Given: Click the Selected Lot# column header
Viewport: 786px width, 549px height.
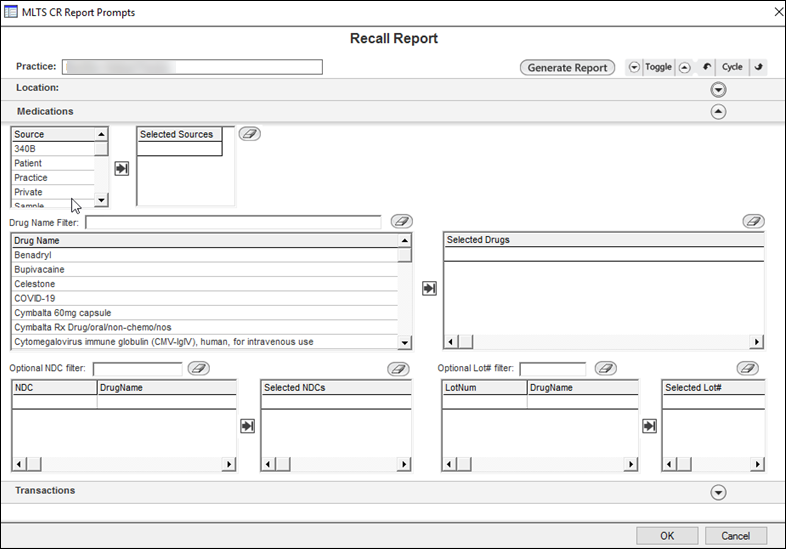Looking at the screenshot, I should coord(714,388).
